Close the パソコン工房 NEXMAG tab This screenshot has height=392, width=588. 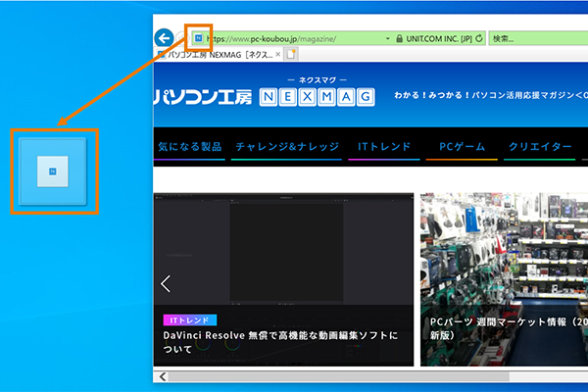[x=278, y=55]
